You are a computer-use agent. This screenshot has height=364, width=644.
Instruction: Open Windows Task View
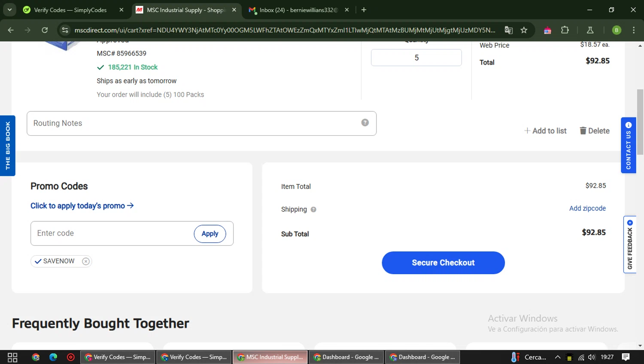tap(12, 357)
